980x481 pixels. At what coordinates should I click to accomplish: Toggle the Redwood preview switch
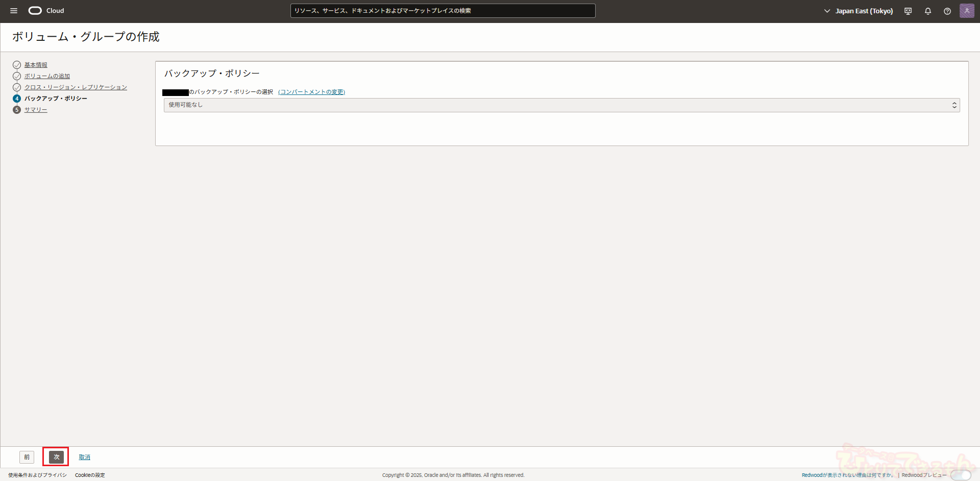tap(960, 475)
